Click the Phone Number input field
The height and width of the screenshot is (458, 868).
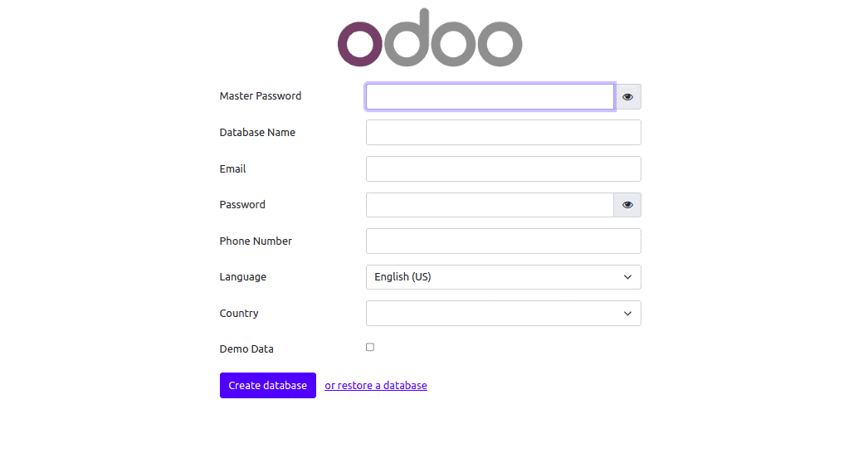pyautogui.click(x=503, y=241)
